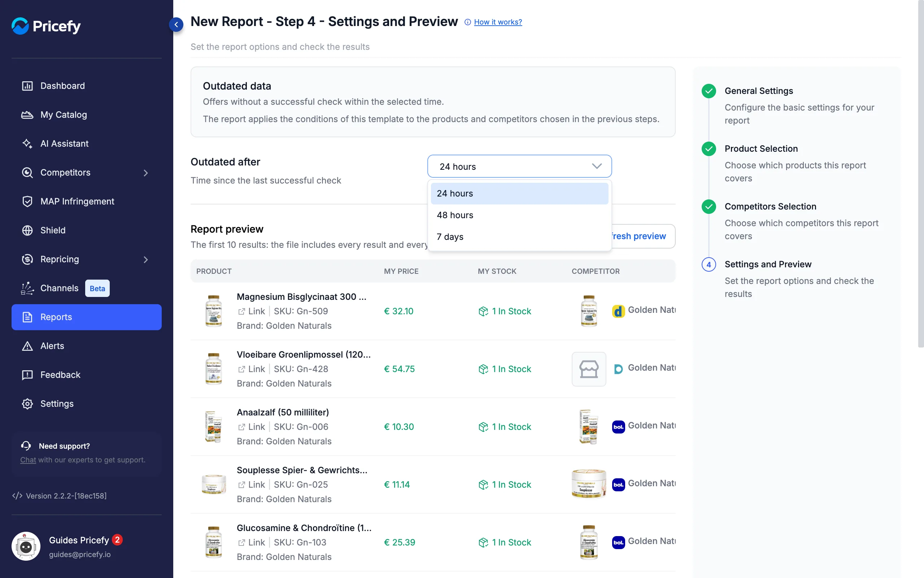
Task: Click the MAP Infringement shield icon
Action: [x=27, y=202]
